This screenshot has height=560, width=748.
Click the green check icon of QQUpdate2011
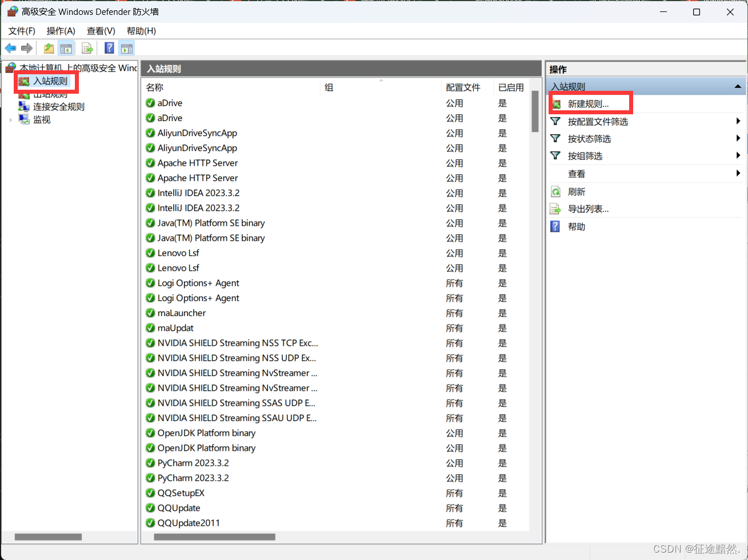(150, 523)
